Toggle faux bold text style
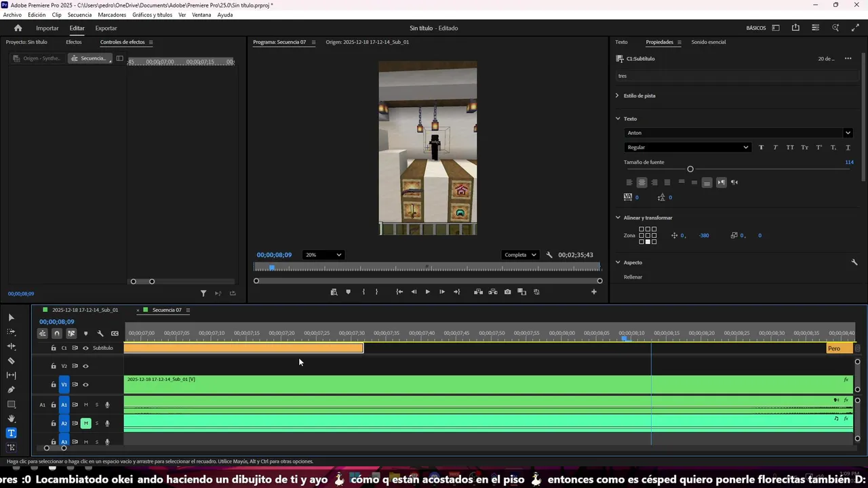 (x=761, y=148)
